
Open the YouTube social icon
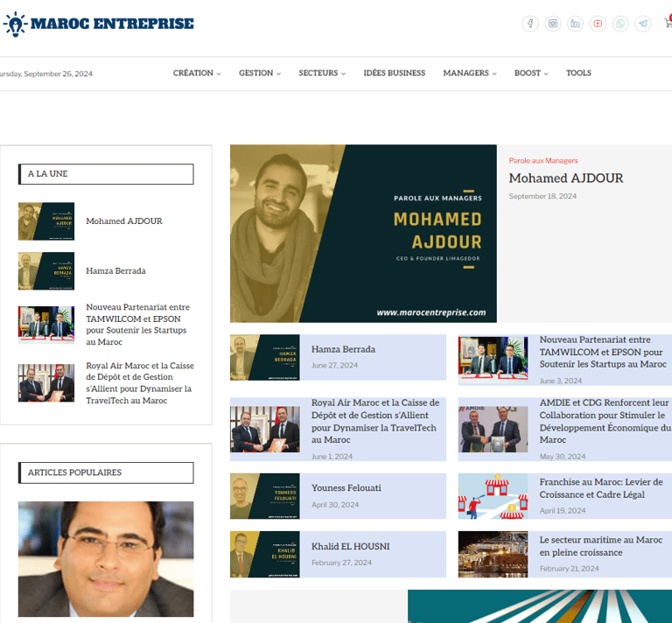tap(598, 24)
